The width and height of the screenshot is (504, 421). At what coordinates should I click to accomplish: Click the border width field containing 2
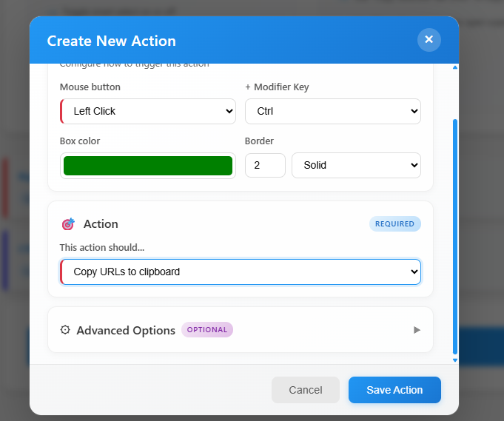(x=264, y=165)
